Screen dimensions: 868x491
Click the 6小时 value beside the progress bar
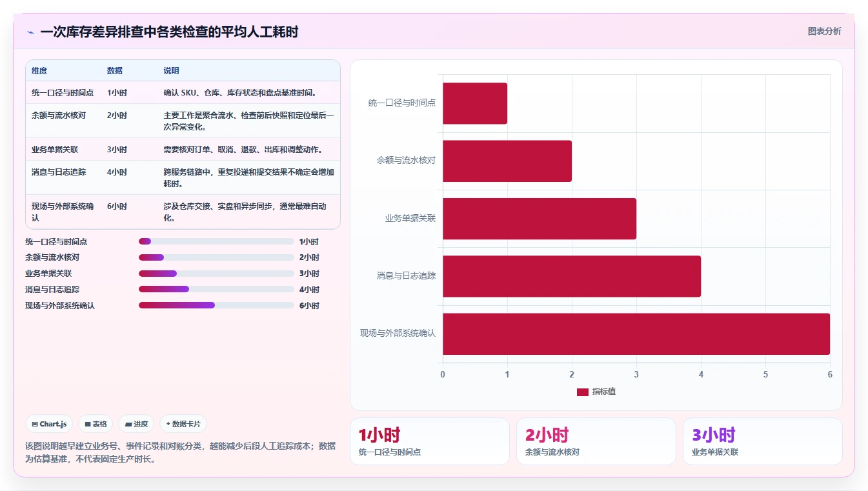click(x=309, y=306)
